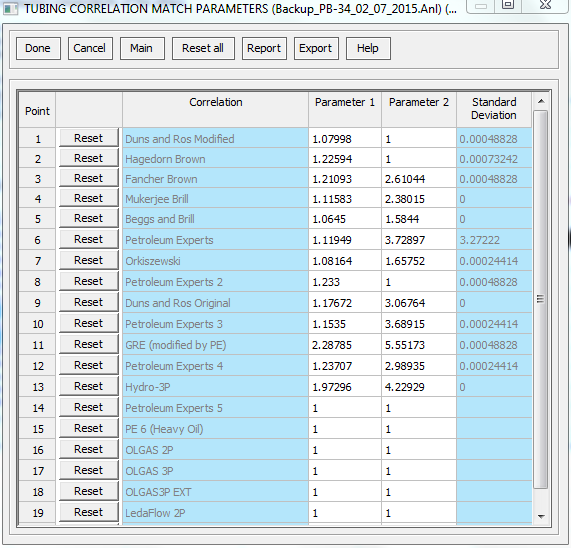This screenshot has height=548, width=571.
Task: Reset the PE 6 (Heavy Oil) row
Action: click(x=89, y=428)
